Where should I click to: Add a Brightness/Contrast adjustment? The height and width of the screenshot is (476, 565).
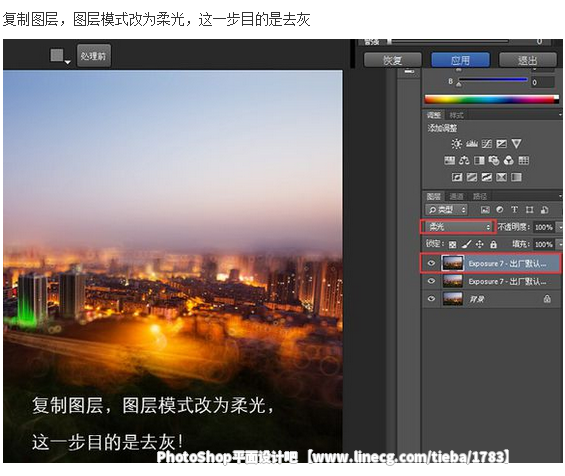tap(457, 144)
